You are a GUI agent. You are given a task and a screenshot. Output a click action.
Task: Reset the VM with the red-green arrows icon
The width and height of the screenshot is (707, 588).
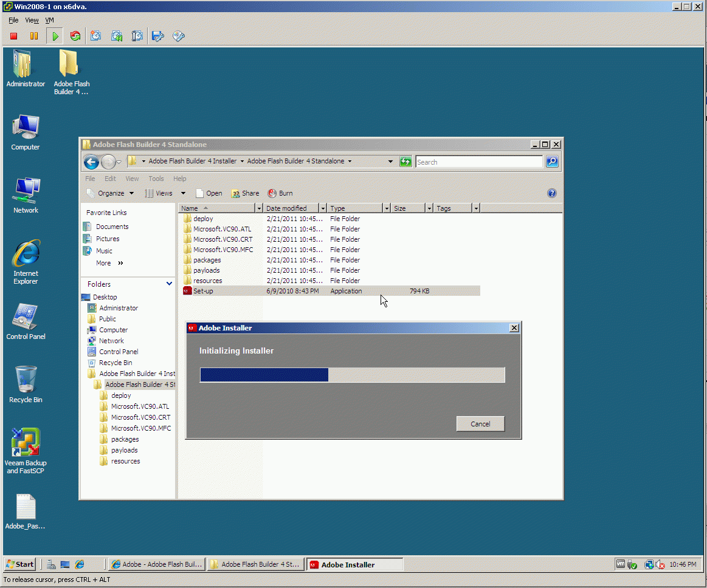pos(75,36)
